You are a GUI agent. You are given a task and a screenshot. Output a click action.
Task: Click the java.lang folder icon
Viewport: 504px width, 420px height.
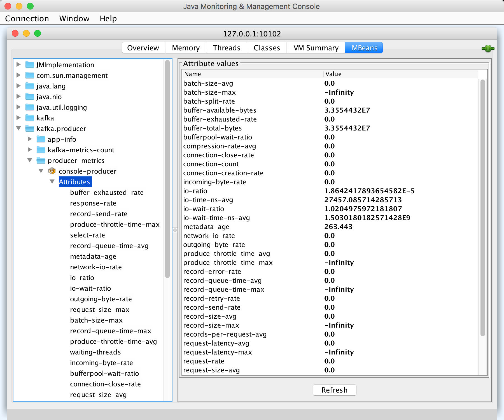[30, 86]
